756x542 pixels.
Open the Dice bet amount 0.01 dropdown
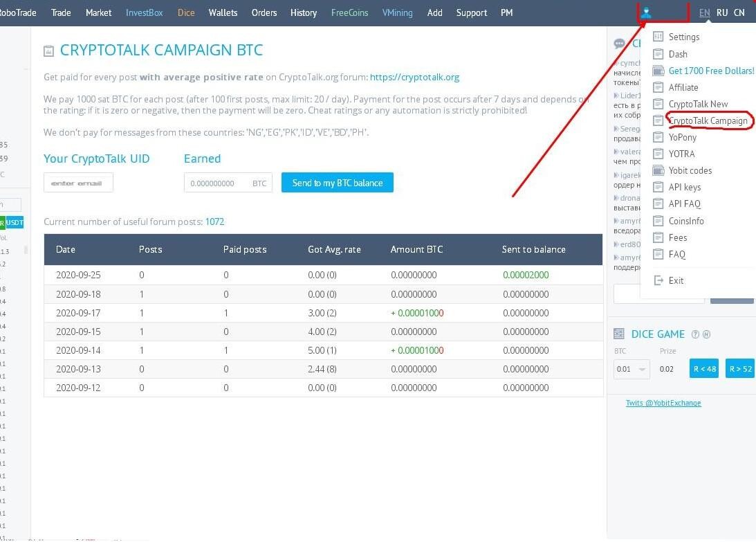(631, 369)
